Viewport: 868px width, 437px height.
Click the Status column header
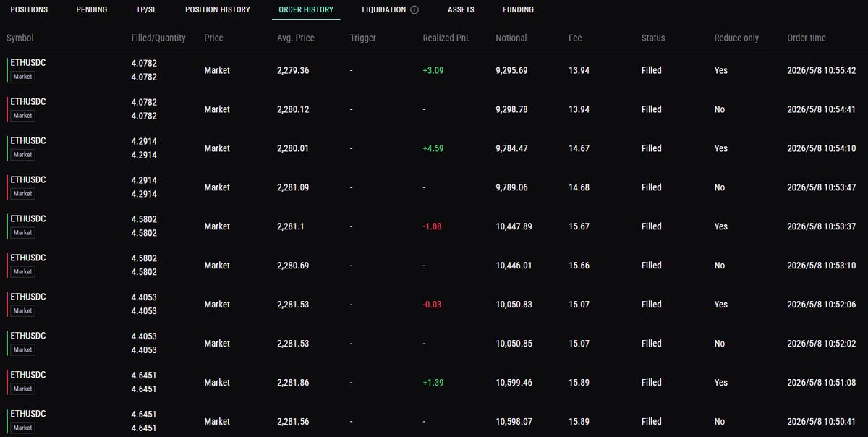click(653, 38)
